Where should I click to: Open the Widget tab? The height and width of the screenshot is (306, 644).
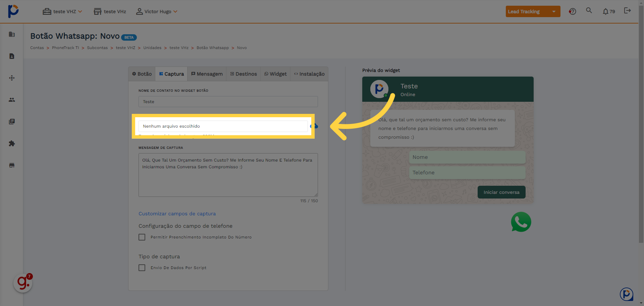coord(275,74)
